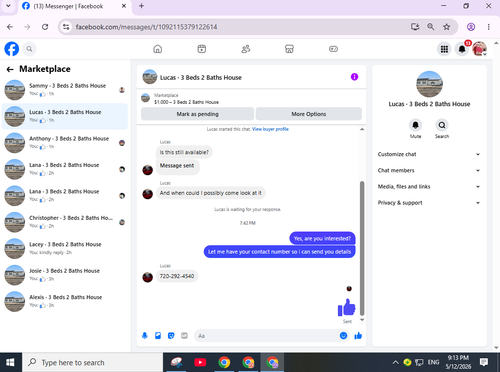This screenshot has height=372, width=500.
Task: Show hidden system tray icons chevron
Action: point(395,362)
